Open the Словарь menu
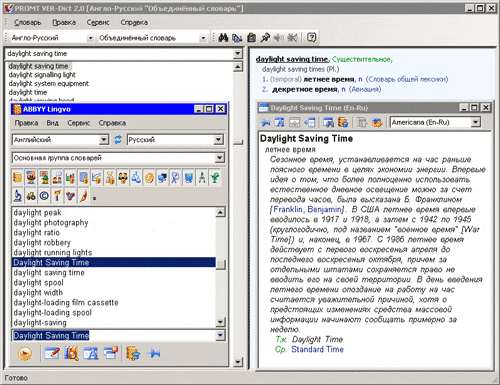The height and width of the screenshot is (385, 500). (x=27, y=23)
